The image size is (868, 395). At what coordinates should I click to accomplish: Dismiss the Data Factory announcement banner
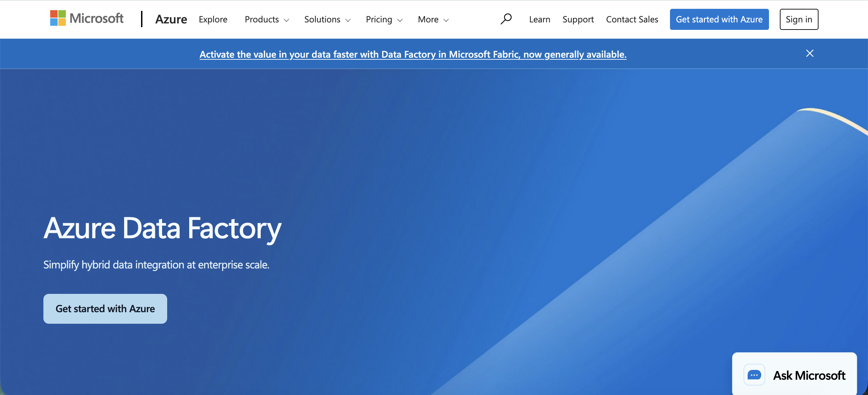point(810,53)
